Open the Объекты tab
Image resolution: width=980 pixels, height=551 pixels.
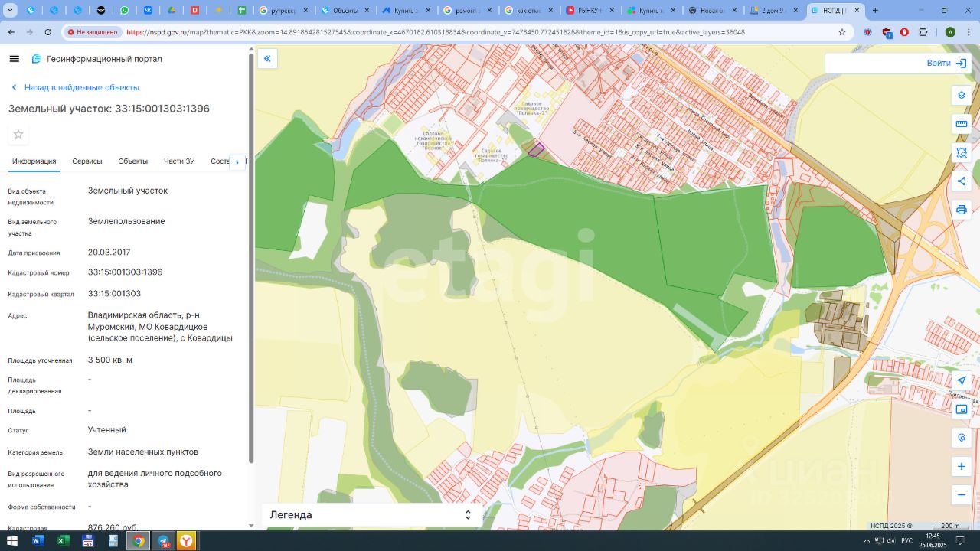132,161
